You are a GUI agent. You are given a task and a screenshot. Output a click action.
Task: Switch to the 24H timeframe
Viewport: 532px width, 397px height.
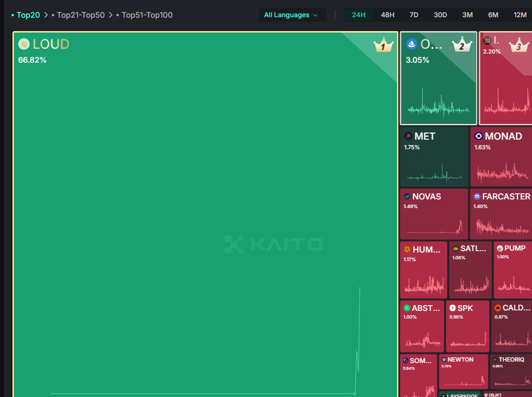click(359, 15)
